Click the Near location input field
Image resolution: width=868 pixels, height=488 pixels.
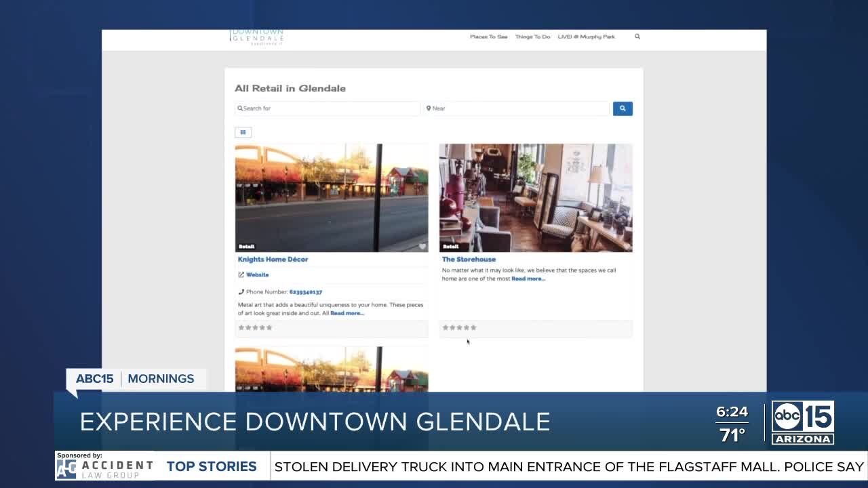(x=517, y=108)
